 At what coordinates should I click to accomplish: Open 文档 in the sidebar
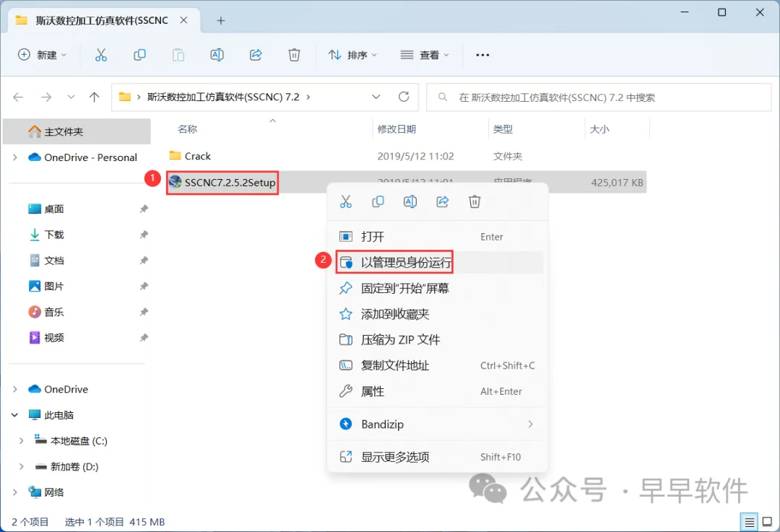point(53,261)
